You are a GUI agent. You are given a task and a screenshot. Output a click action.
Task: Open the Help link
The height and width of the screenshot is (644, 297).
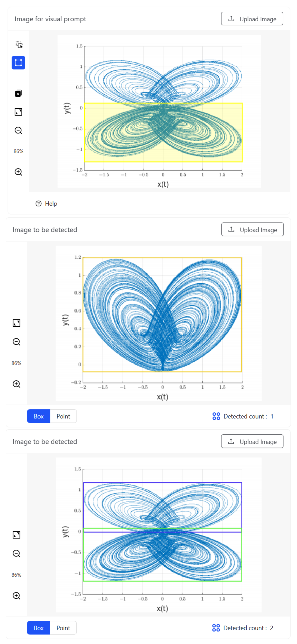point(46,204)
